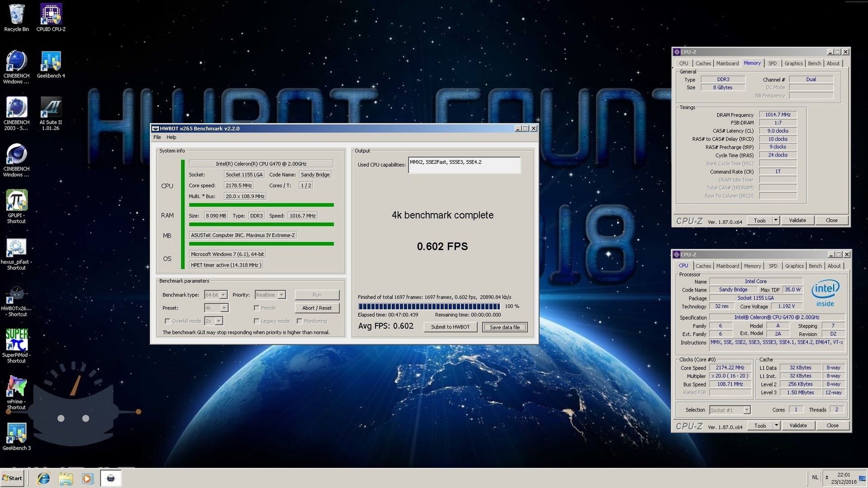Switch to Bench tab in lower CPU-Z
Screen dimensions: 868x488
click(x=815, y=266)
